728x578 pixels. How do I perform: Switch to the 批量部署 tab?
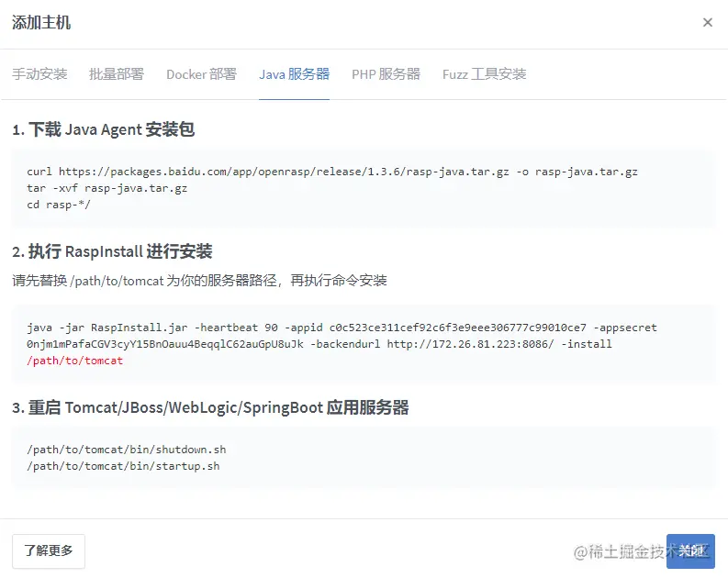click(x=117, y=74)
